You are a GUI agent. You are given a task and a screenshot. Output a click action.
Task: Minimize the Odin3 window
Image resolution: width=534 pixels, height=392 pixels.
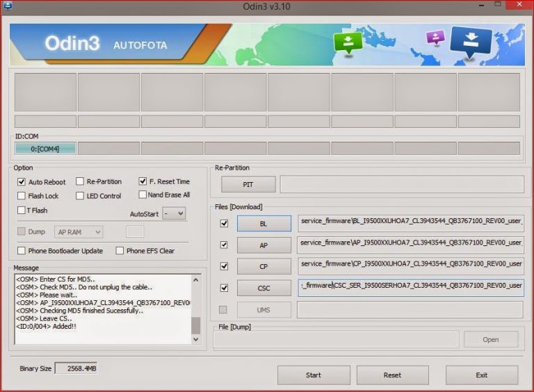pyautogui.click(x=481, y=6)
